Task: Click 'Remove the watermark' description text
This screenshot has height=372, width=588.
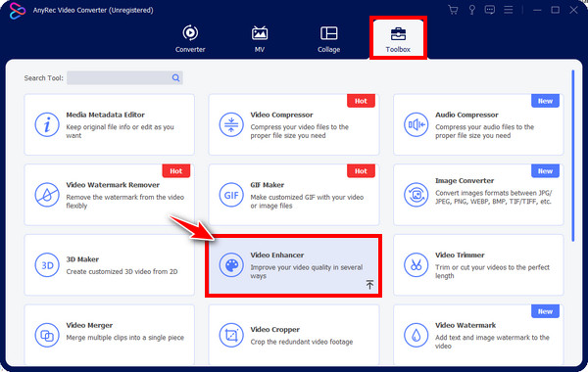Action: point(124,201)
